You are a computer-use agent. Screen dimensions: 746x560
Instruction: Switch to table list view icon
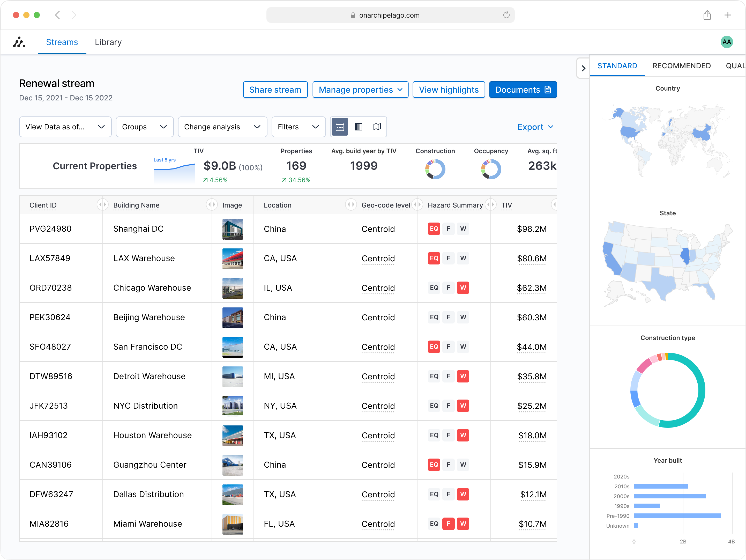pyautogui.click(x=340, y=127)
